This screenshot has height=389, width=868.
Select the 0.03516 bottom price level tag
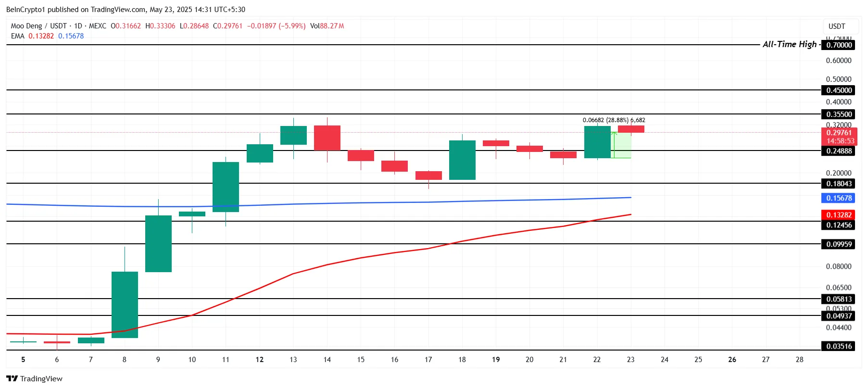point(838,346)
